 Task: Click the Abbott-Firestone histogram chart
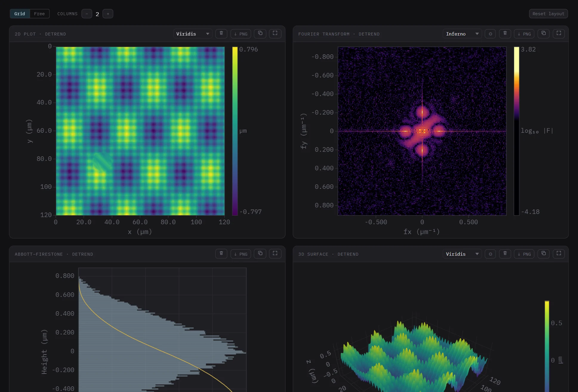point(162,330)
